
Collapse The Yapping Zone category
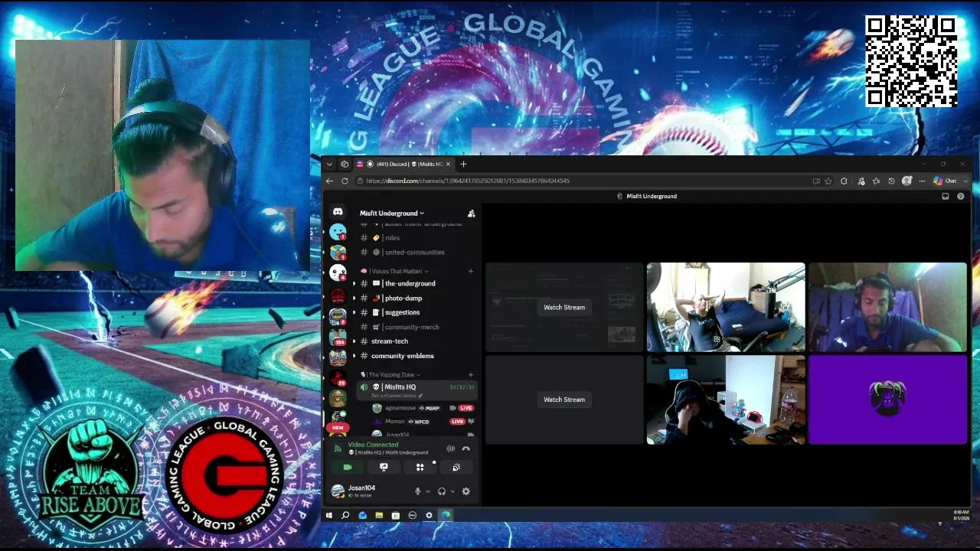pos(390,375)
